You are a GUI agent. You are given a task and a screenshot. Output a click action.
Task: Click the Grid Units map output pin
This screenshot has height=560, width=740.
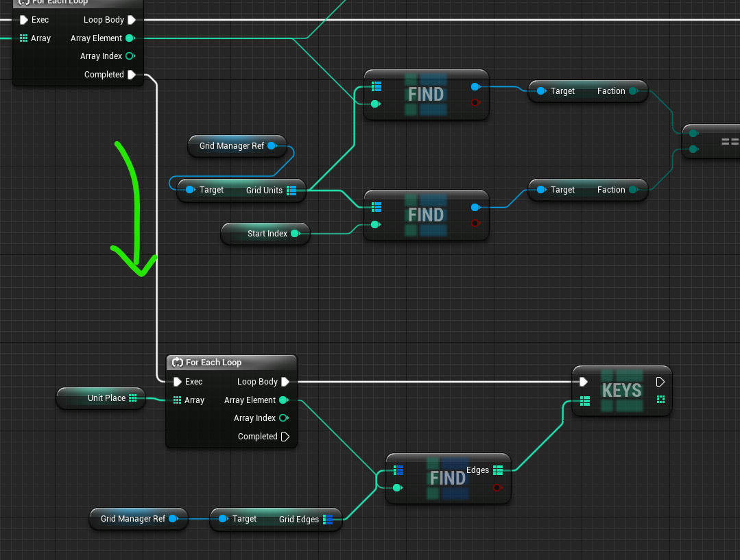pos(291,191)
